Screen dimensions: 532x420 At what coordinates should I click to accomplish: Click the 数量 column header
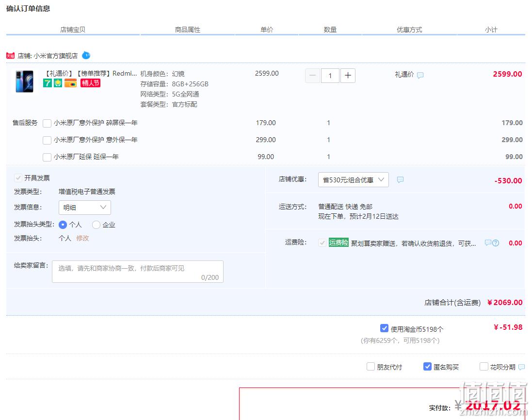point(330,30)
